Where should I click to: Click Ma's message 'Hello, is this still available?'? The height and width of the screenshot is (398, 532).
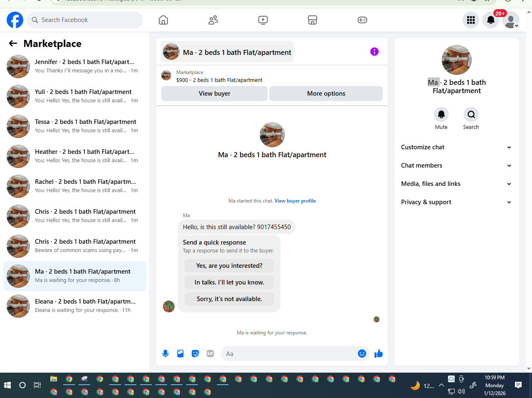click(237, 227)
